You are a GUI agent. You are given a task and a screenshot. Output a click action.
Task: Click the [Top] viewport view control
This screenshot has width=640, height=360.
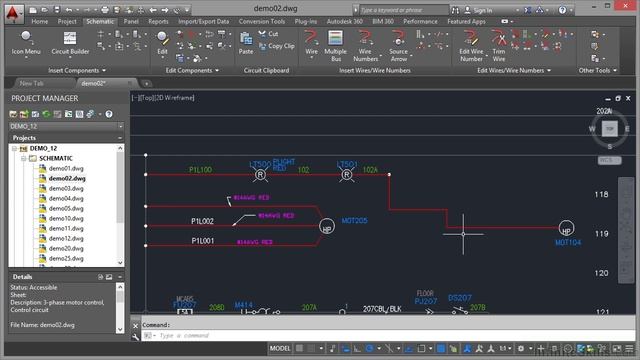[146, 98]
